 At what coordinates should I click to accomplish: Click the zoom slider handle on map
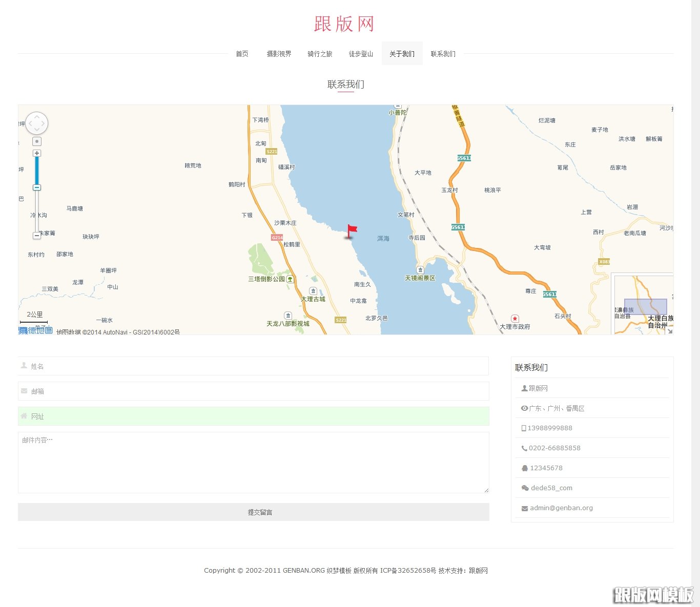tap(37, 187)
